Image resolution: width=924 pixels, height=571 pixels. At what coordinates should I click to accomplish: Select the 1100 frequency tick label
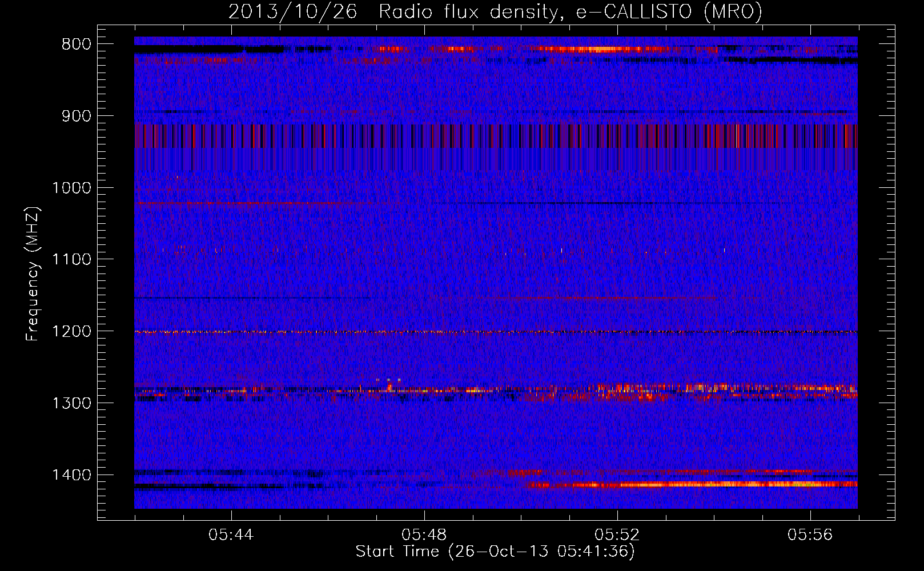(x=71, y=260)
